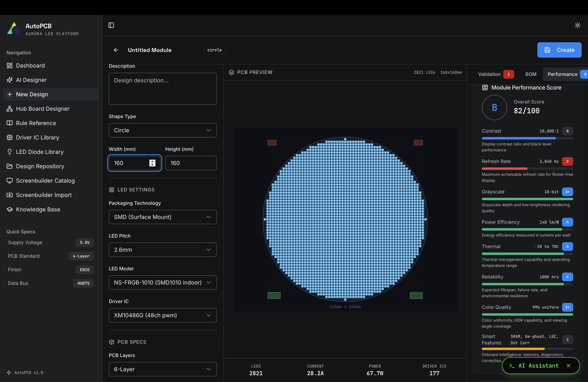The height and width of the screenshot is (382, 588).
Task: Expand the LED Pitch dropdown
Action: tap(163, 250)
